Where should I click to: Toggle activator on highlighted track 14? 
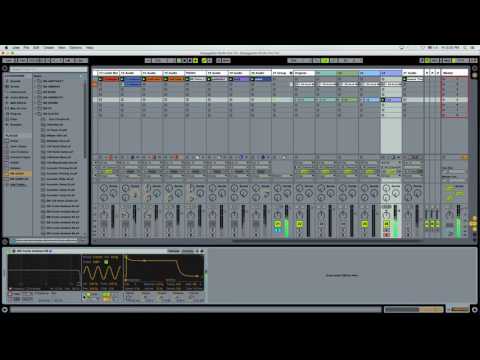click(386, 224)
